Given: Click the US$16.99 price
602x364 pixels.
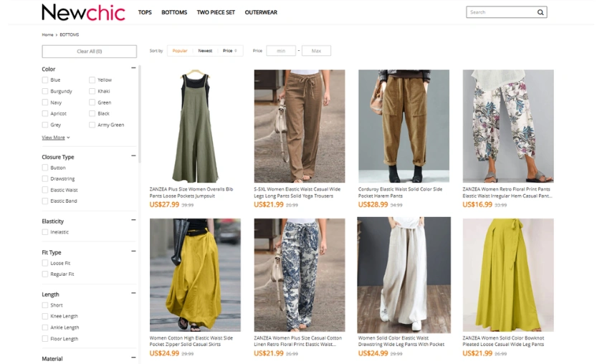Looking at the screenshot, I should (477, 205).
